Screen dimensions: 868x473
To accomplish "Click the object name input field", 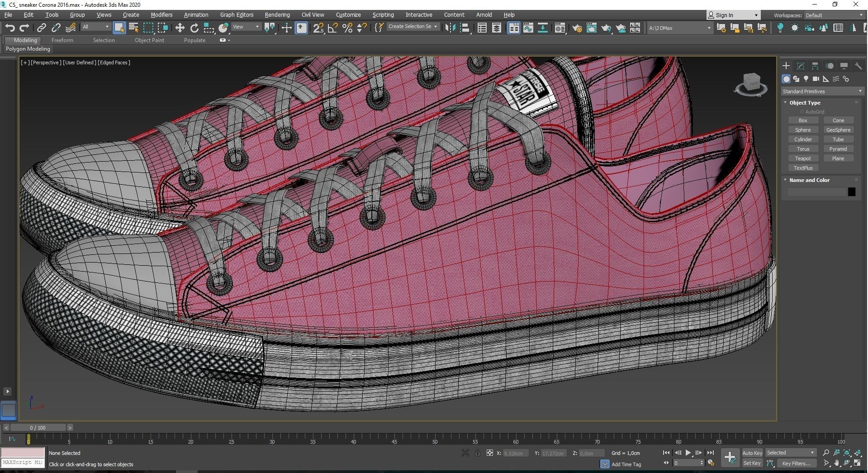I will [816, 192].
